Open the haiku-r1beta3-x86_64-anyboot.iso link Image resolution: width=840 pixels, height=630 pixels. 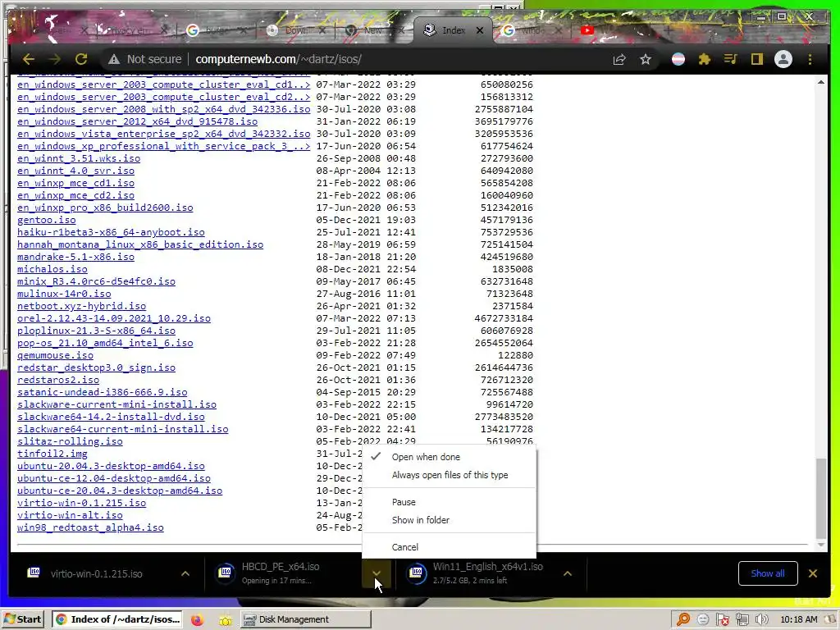(x=111, y=232)
